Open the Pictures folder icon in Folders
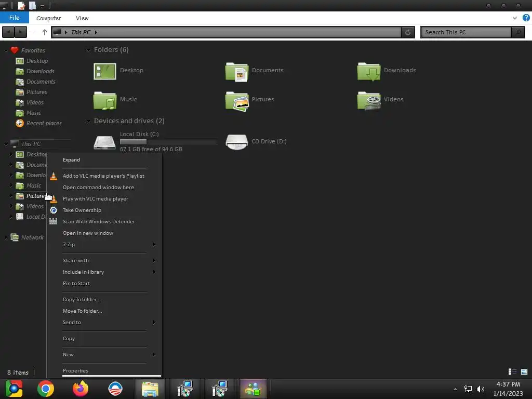The width and height of the screenshot is (532, 399). click(x=237, y=101)
